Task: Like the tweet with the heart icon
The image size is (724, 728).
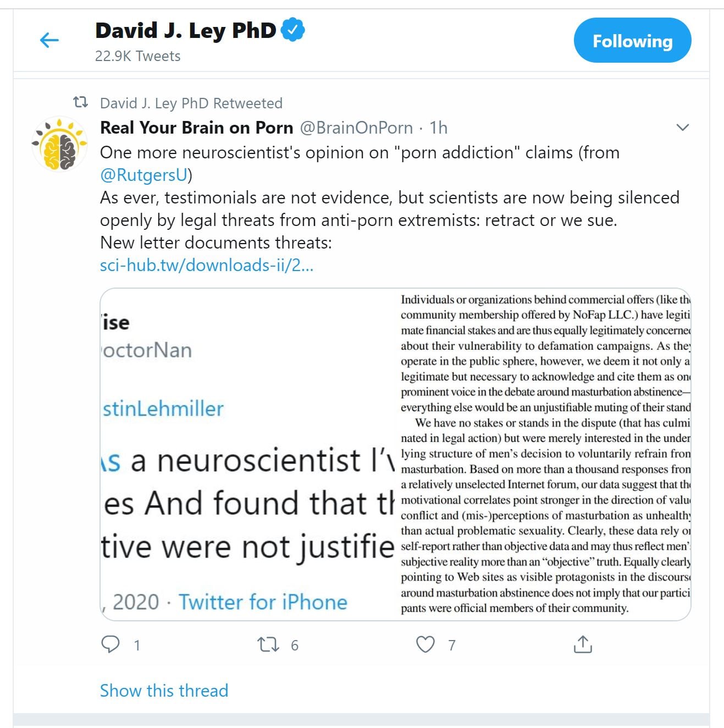Action: pyautogui.click(x=425, y=644)
